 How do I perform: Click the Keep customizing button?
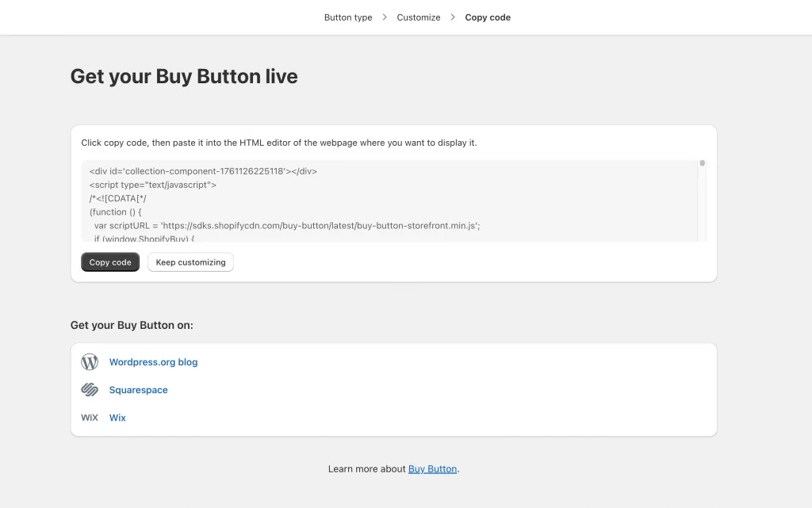[190, 262]
